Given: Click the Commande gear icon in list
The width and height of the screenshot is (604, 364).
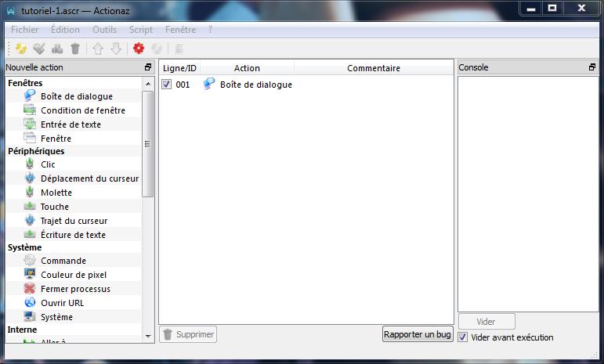Looking at the screenshot, I should [x=30, y=261].
